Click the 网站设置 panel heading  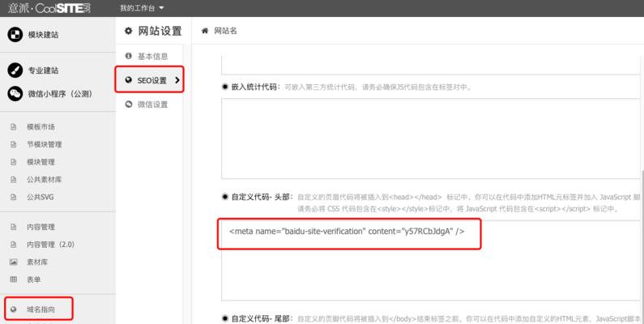(160, 31)
